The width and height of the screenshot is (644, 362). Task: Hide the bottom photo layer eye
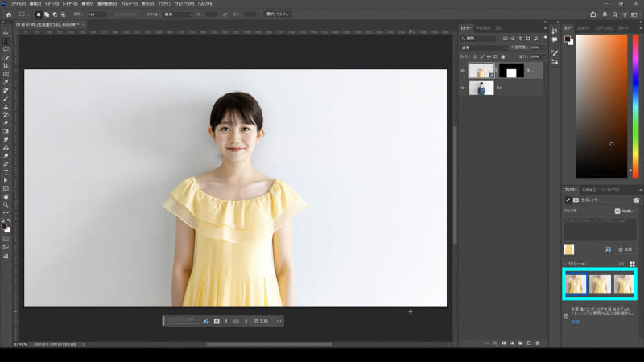(x=463, y=88)
